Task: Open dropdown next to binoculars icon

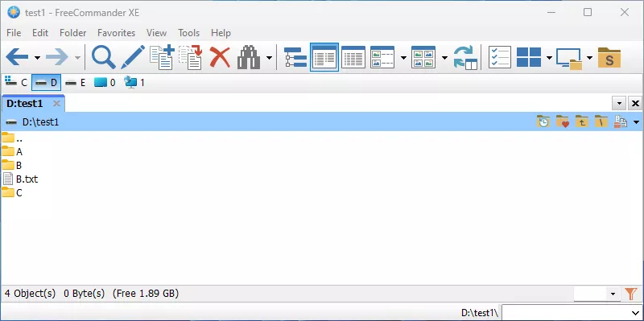Action: (269, 58)
